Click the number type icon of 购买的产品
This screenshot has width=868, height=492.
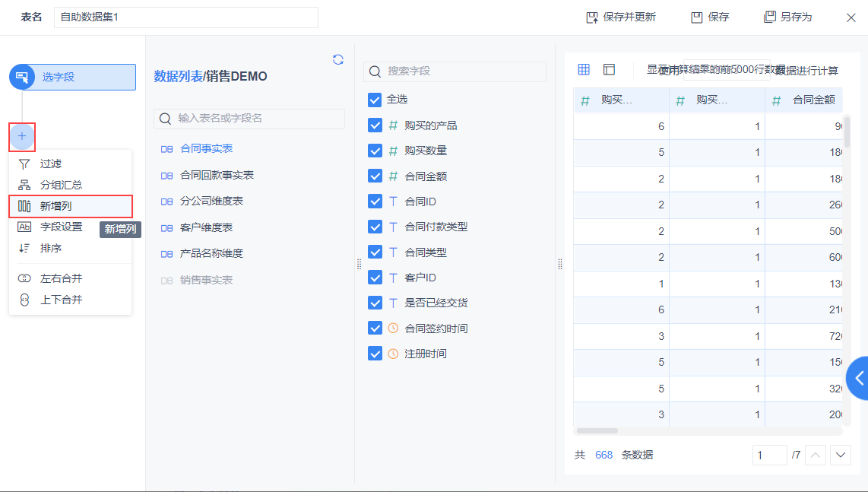(393, 125)
